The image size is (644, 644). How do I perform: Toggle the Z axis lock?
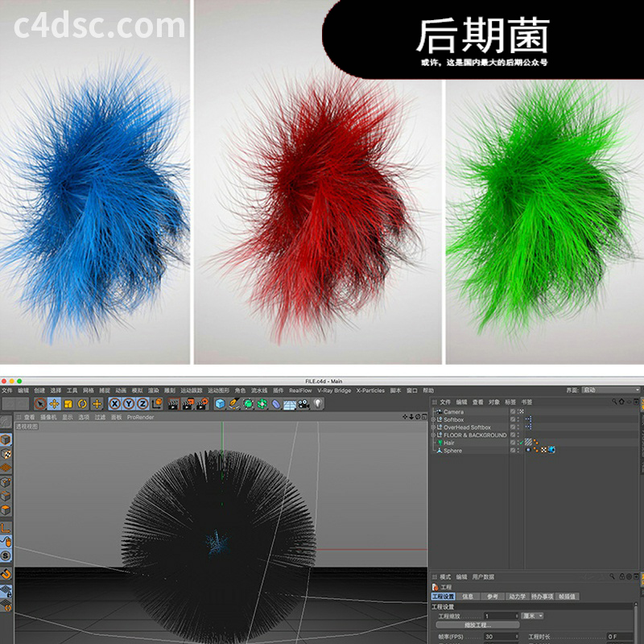point(142,404)
